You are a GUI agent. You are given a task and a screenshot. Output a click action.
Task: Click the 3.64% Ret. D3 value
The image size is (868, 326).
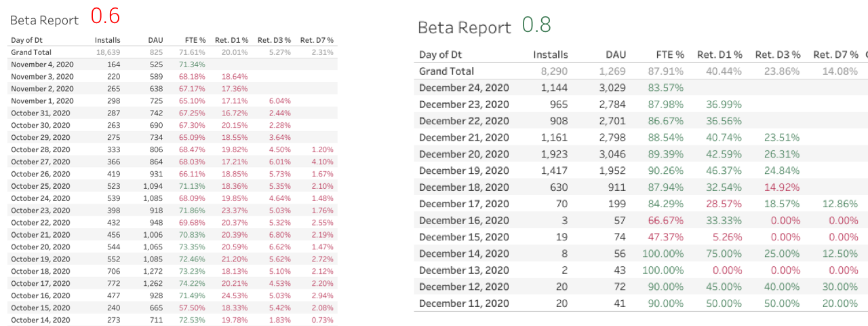(280, 138)
